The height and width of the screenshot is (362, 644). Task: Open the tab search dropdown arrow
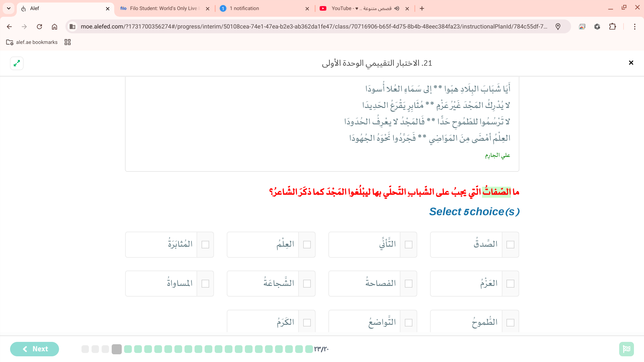point(9,8)
